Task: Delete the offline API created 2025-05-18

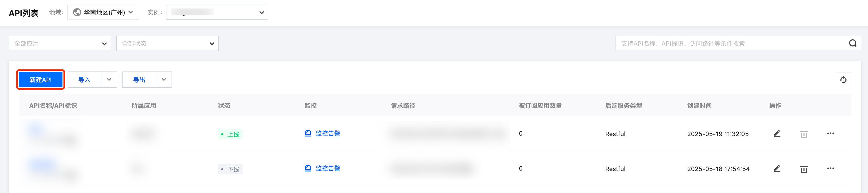Action: tap(804, 169)
